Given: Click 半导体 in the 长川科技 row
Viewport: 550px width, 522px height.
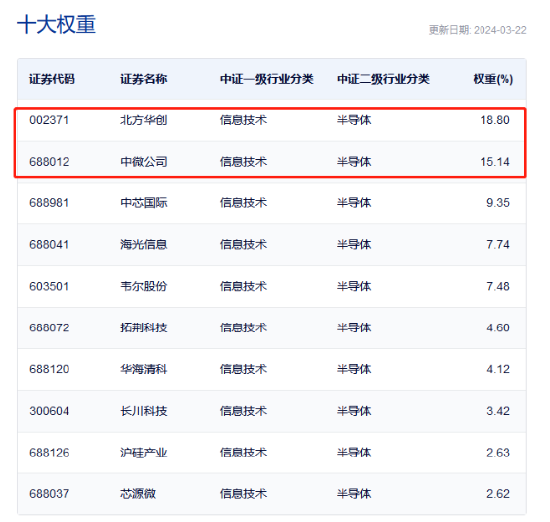Looking at the screenshot, I should [354, 411].
